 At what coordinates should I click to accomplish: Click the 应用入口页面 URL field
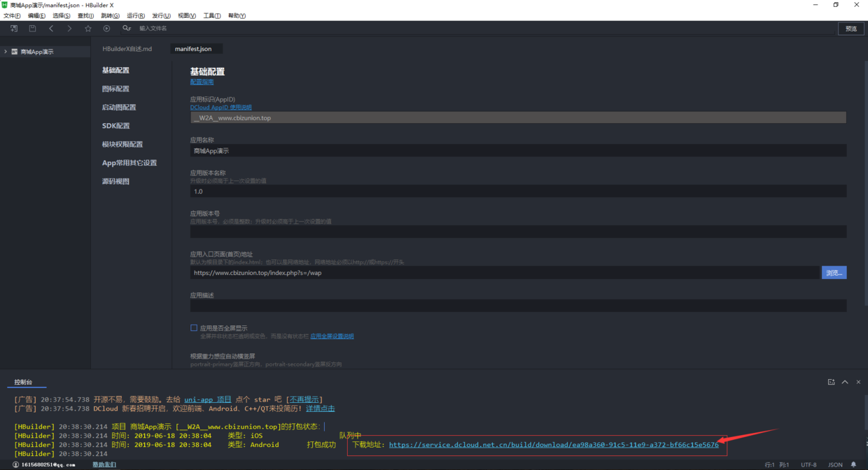pyautogui.click(x=505, y=273)
